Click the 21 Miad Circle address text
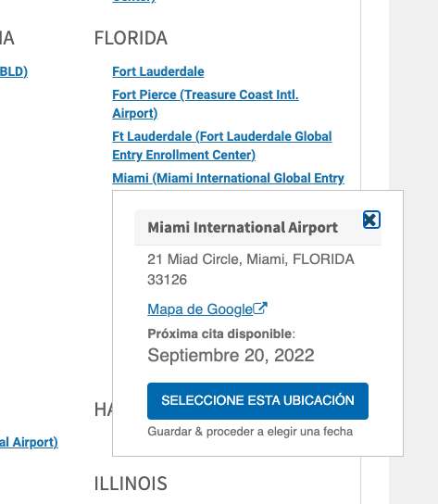Screen dimensions: 438x504 [251, 259]
